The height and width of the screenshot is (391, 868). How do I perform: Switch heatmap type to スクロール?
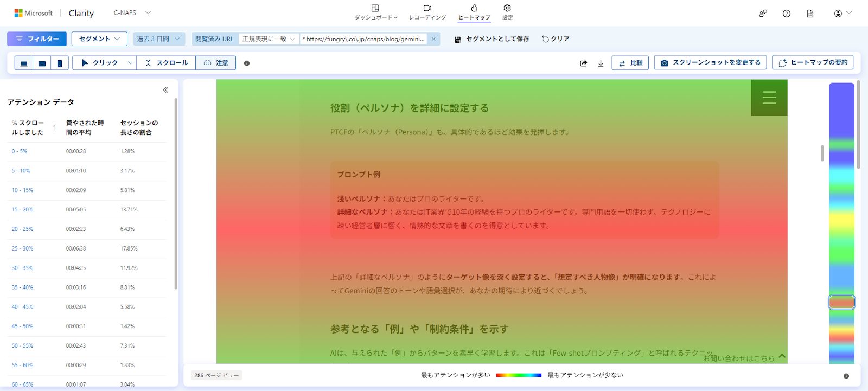click(167, 63)
